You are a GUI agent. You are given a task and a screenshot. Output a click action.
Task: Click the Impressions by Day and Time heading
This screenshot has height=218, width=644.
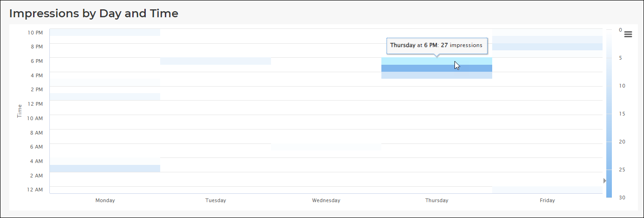click(94, 14)
